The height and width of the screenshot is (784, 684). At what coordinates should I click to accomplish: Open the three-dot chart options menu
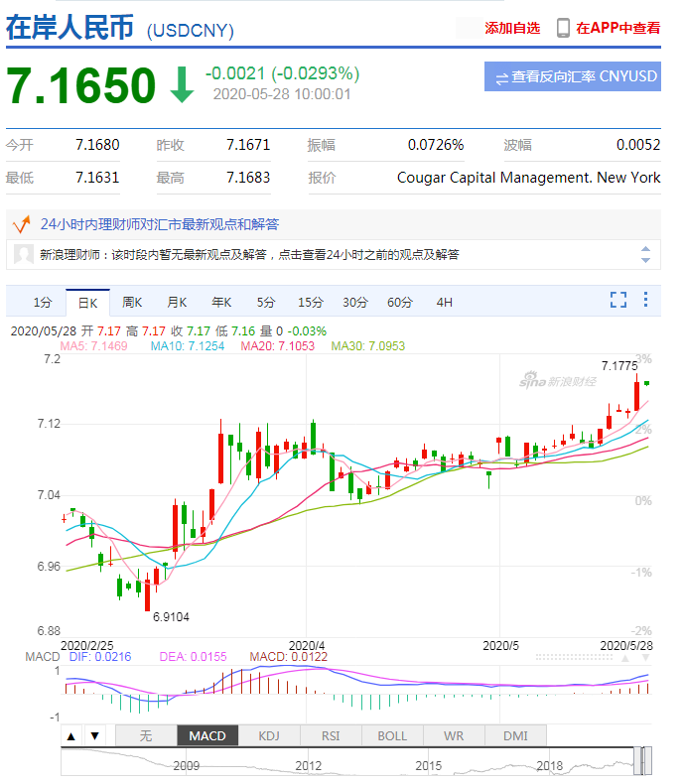pos(646,300)
